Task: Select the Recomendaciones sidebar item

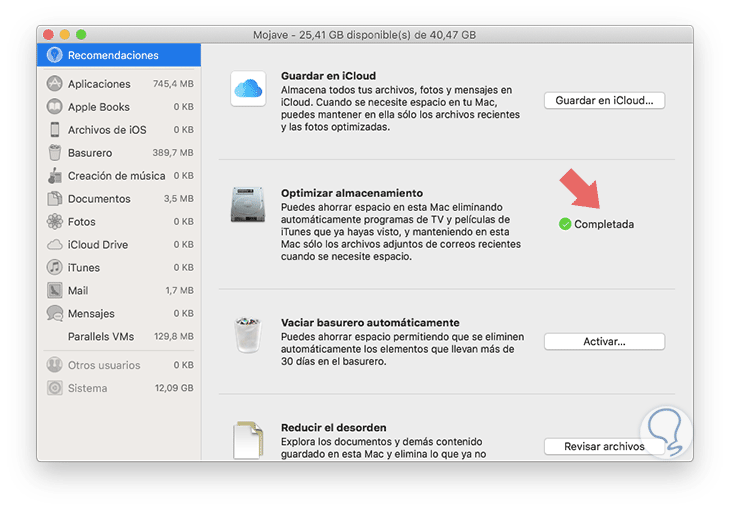Action: pos(119,55)
